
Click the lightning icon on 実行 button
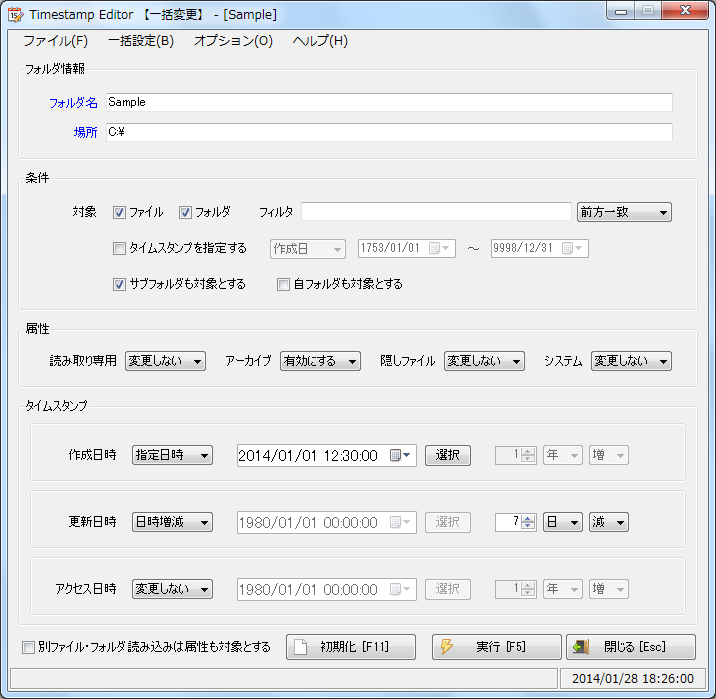point(447,647)
